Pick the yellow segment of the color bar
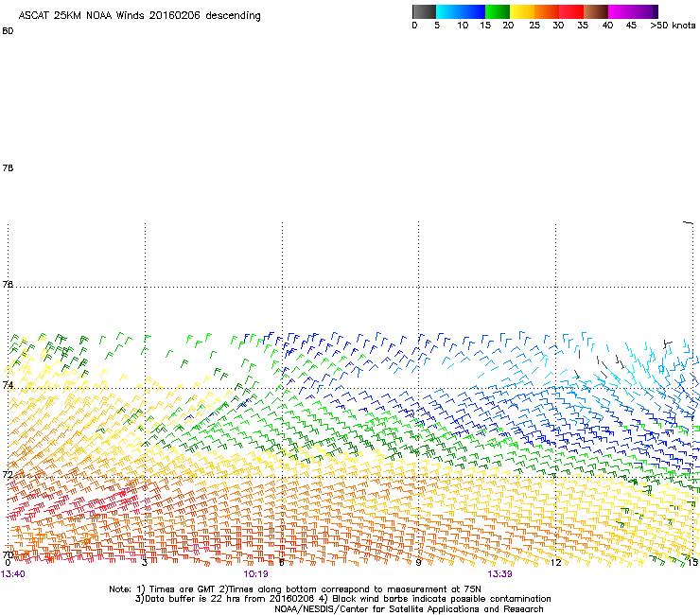This screenshot has height=615, width=700. [522, 11]
